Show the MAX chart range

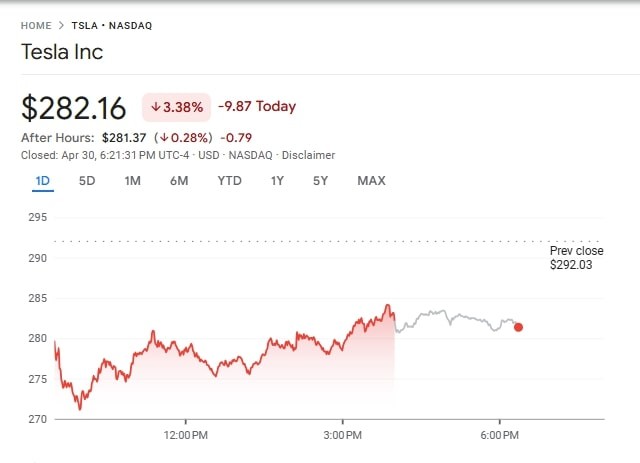tap(371, 181)
